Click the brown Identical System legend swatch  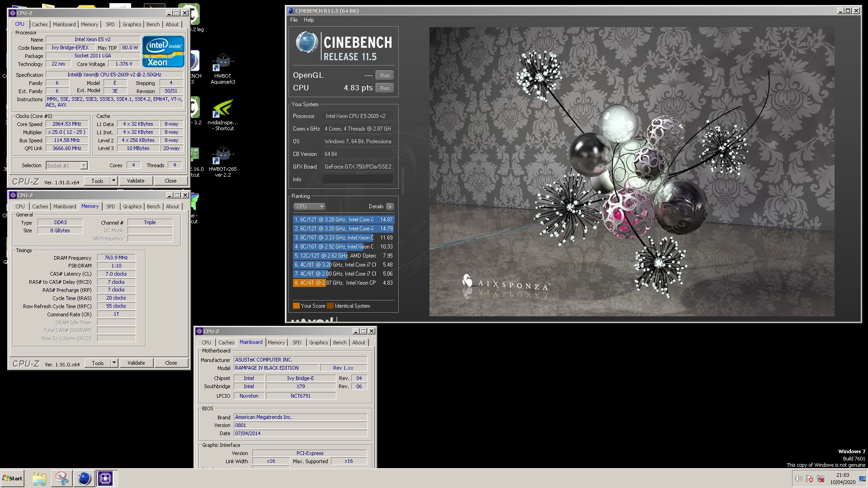tap(330, 306)
